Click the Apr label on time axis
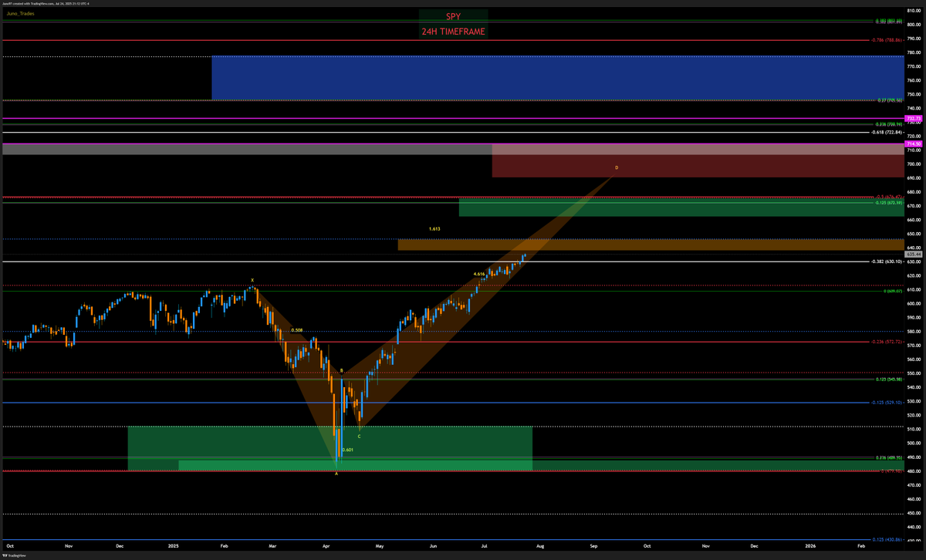The height and width of the screenshot is (560, 926). coord(326,545)
